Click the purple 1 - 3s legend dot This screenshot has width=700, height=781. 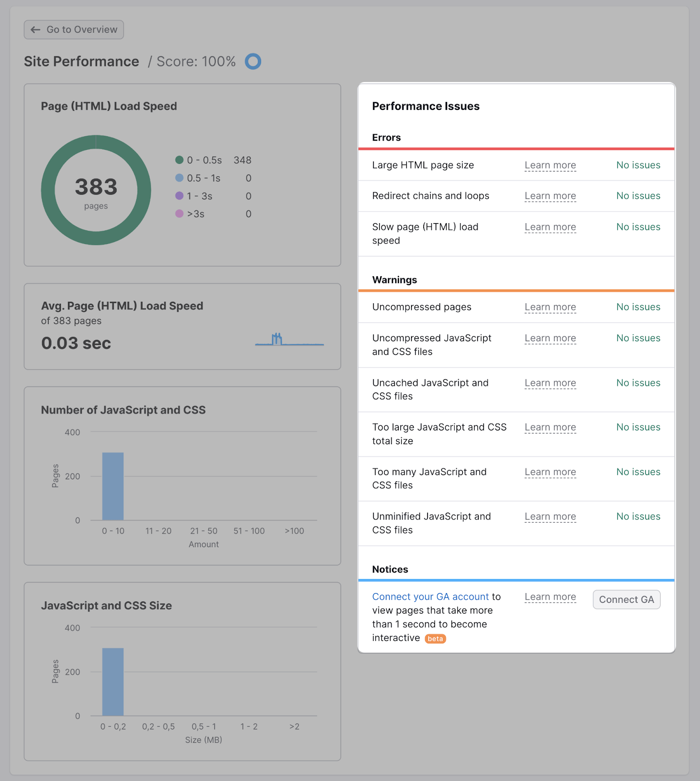pyautogui.click(x=179, y=196)
